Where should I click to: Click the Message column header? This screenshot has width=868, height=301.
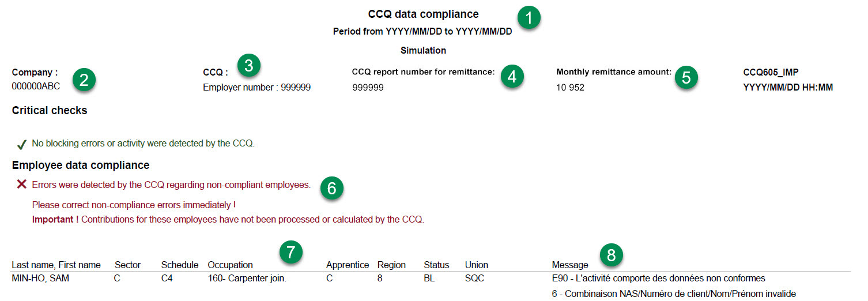(570, 265)
